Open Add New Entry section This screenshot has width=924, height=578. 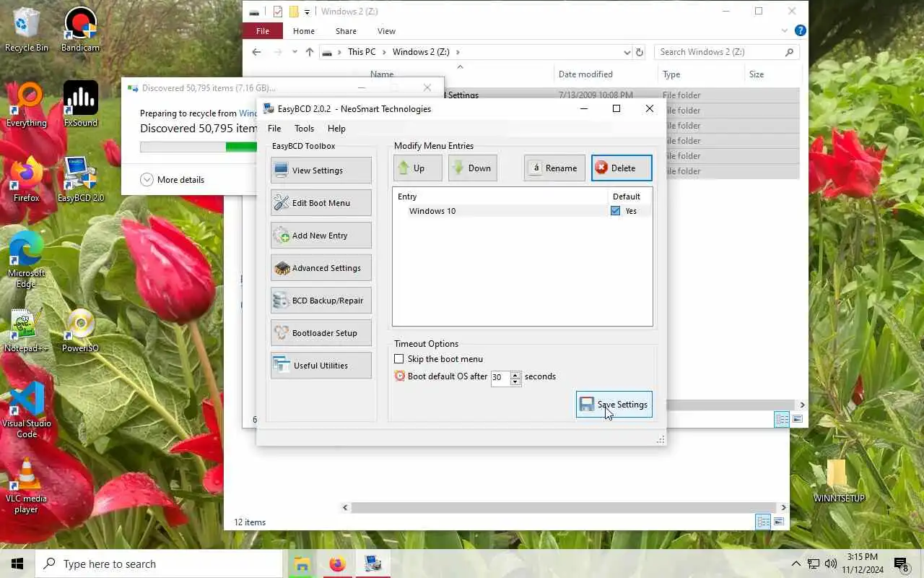click(321, 236)
